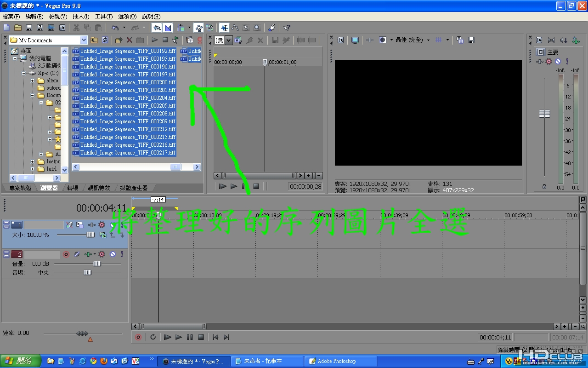Screen dimensions: 588x368
Task: Open video preview properties icon
Action: click(x=340, y=40)
